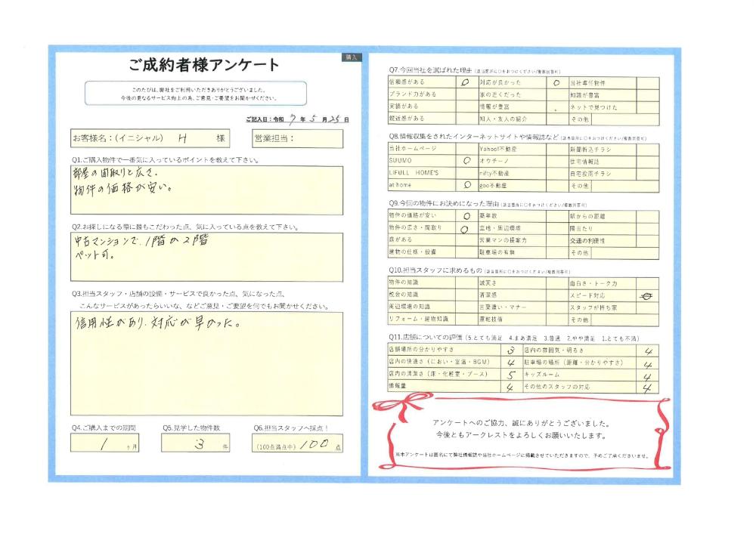Click the Q4 ご購入までの期間 field
The image size is (756, 534).
(104, 443)
